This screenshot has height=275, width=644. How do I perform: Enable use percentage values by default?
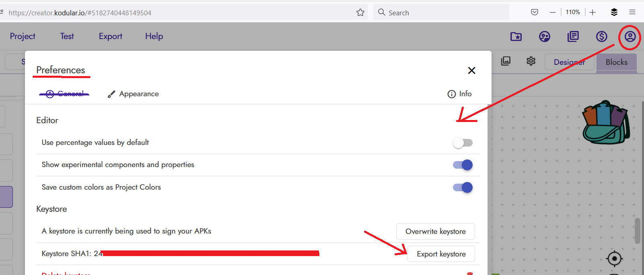463,143
